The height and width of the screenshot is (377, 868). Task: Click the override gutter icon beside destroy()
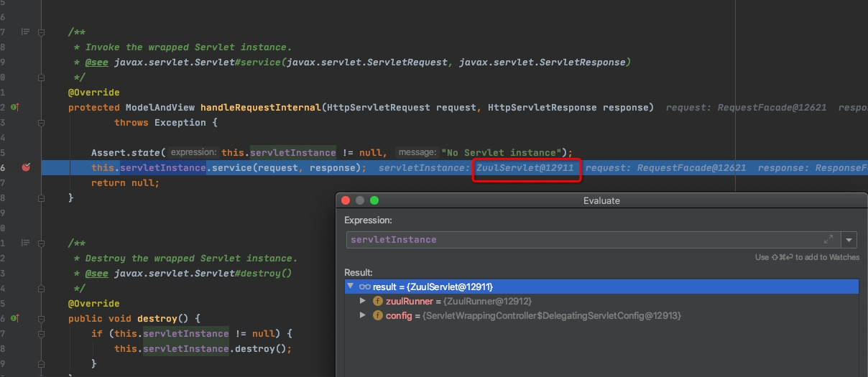point(14,318)
